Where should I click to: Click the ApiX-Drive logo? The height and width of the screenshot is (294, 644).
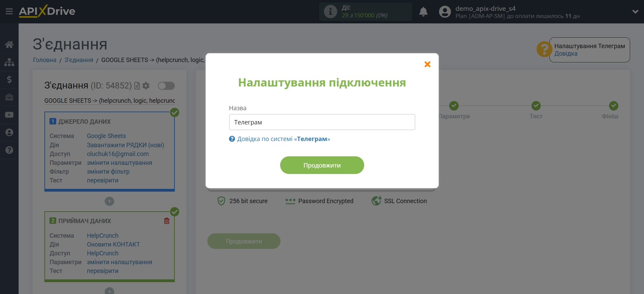point(47,11)
